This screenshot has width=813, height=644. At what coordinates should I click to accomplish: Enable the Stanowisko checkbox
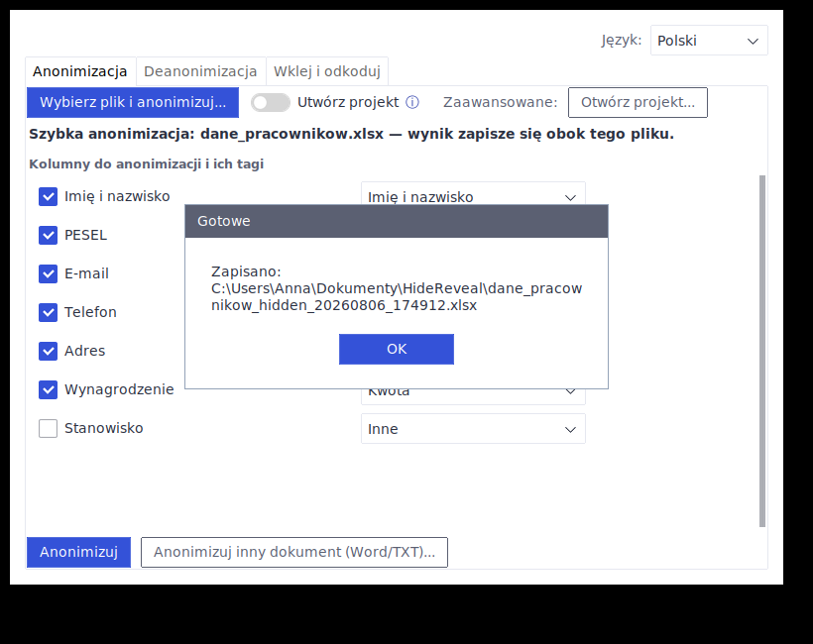pyautogui.click(x=49, y=428)
